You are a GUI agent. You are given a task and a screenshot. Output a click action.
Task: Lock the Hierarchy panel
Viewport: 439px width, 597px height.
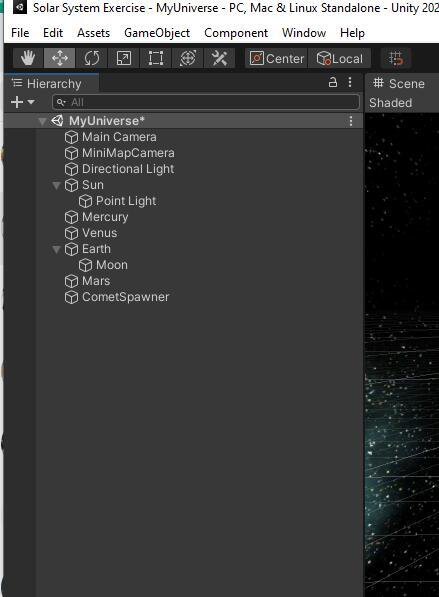click(333, 82)
